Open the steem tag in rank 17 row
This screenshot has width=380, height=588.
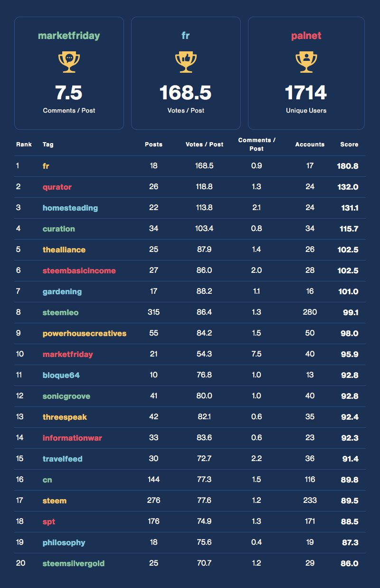[x=55, y=501]
